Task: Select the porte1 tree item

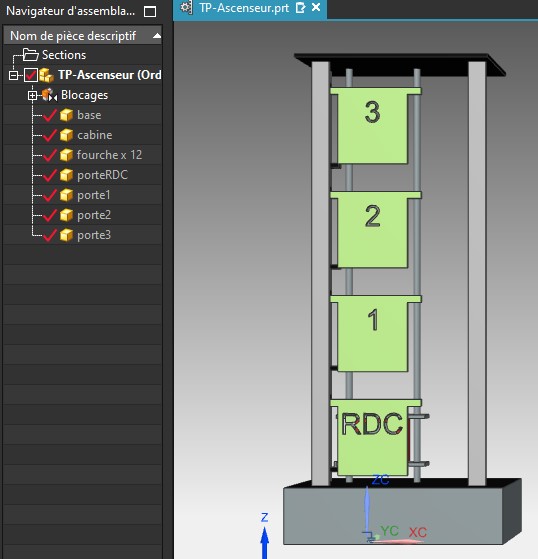Action: (94, 195)
